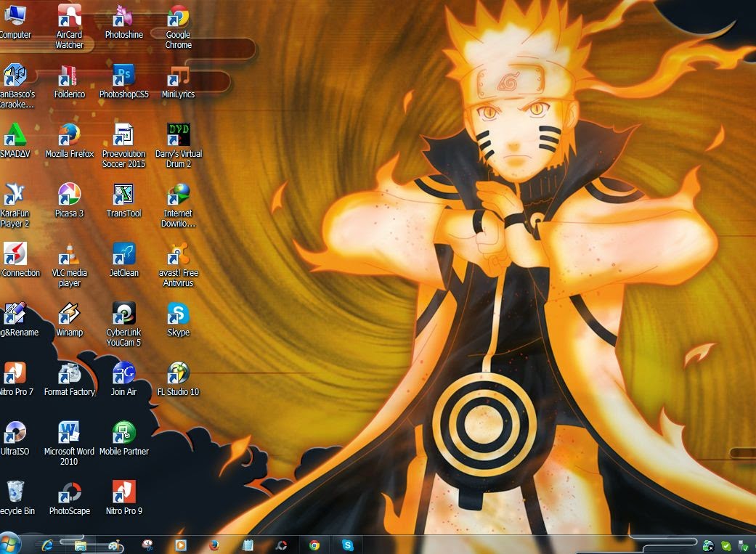Launch the Folderico shortcut
Screen dimensions: 756x554
pyautogui.click(x=69, y=81)
